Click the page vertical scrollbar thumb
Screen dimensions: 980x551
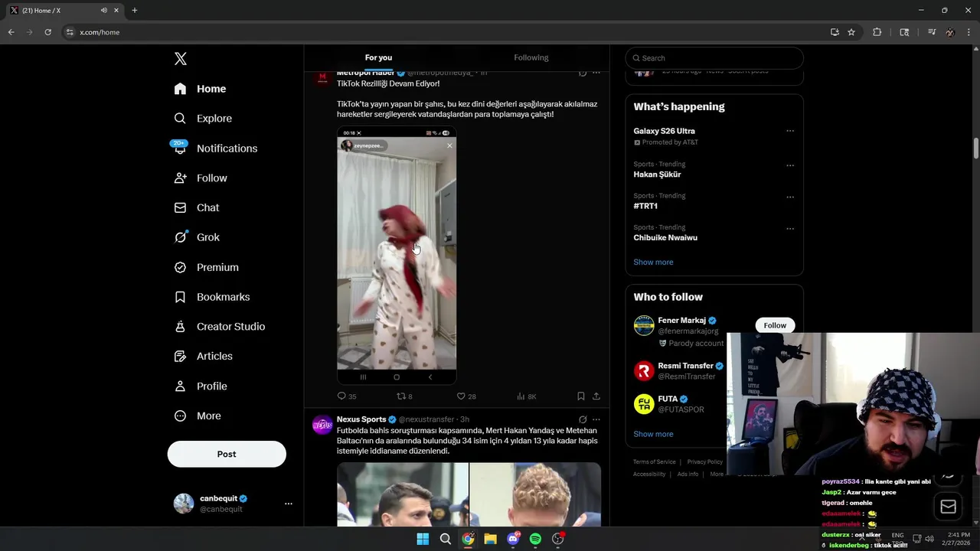976,148
